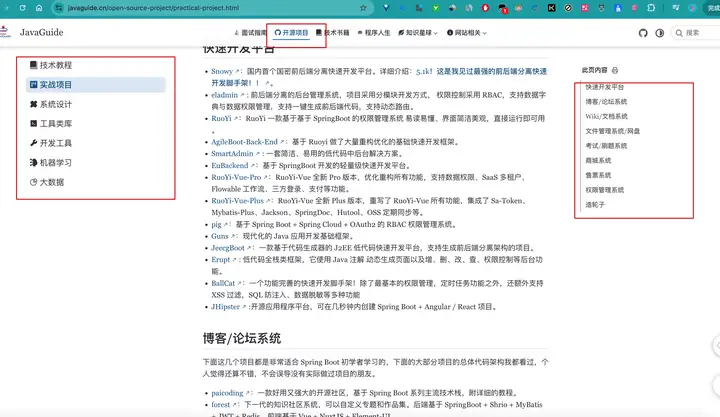The width and height of the screenshot is (720, 417).
Task: Open the EuBackend project link
Action: click(233, 165)
